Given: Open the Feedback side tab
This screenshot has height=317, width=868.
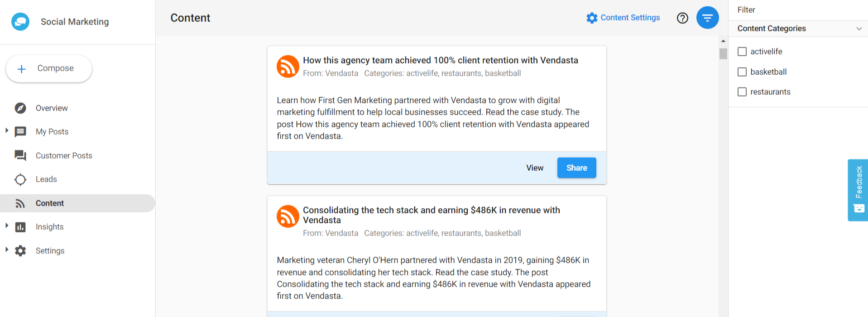Looking at the screenshot, I should pyautogui.click(x=858, y=190).
